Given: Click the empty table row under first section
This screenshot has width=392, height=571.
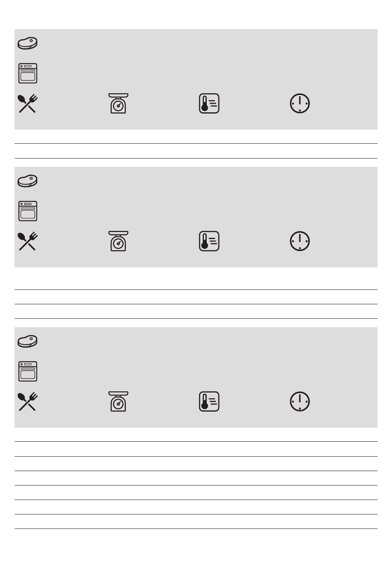Looking at the screenshot, I should coord(196,151).
